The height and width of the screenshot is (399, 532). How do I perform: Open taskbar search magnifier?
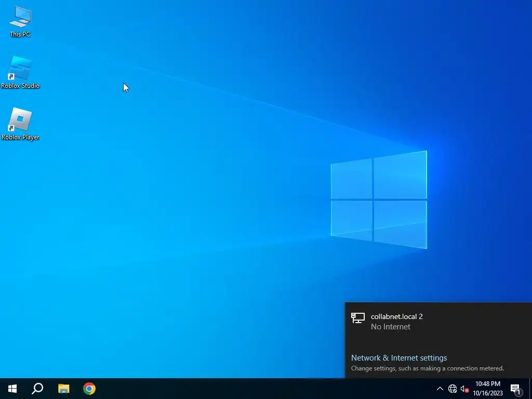click(x=37, y=389)
